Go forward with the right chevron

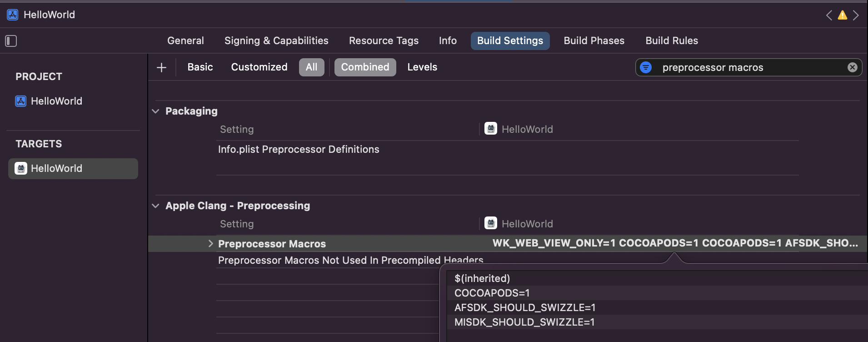point(856,15)
